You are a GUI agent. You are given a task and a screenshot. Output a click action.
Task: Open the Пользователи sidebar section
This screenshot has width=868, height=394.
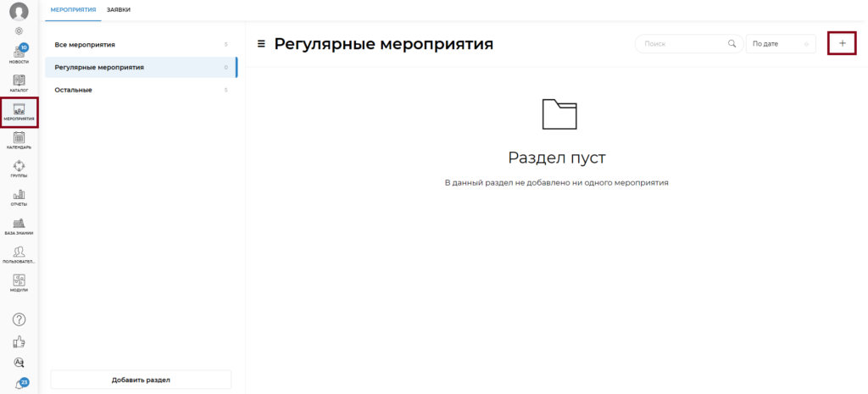19,255
